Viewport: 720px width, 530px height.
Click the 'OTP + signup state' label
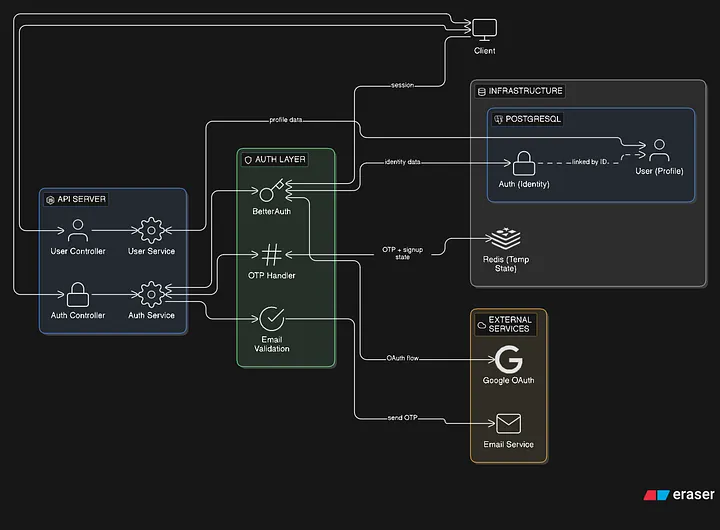click(x=403, y=253)
